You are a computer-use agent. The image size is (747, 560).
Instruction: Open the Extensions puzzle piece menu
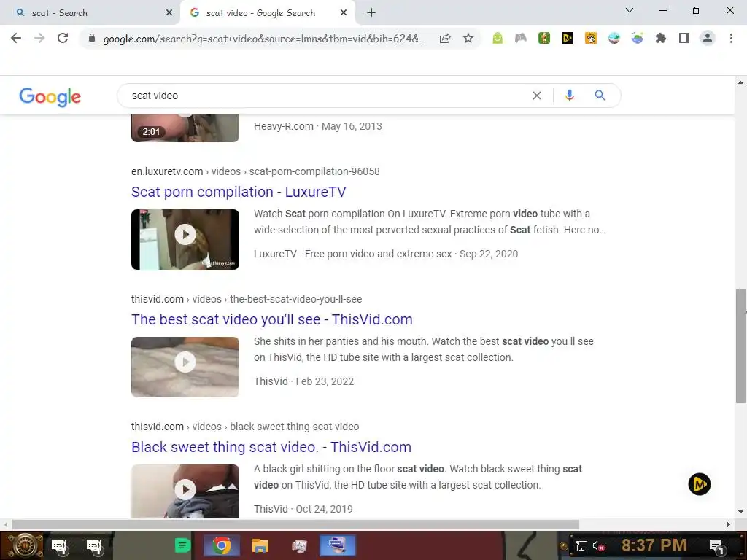(x=661, y=38)
